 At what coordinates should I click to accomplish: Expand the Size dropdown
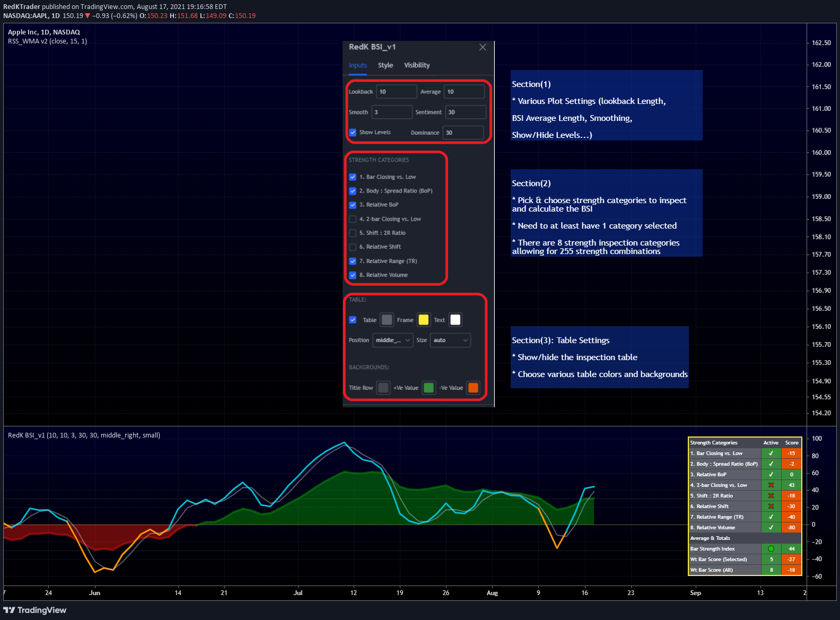point(451,340)
